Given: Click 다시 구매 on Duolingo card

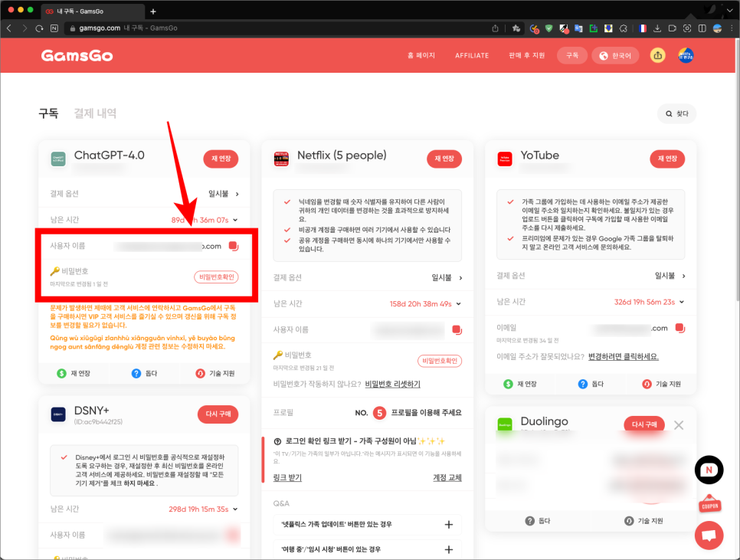Looking at the screenshot, I should [644, 424].
